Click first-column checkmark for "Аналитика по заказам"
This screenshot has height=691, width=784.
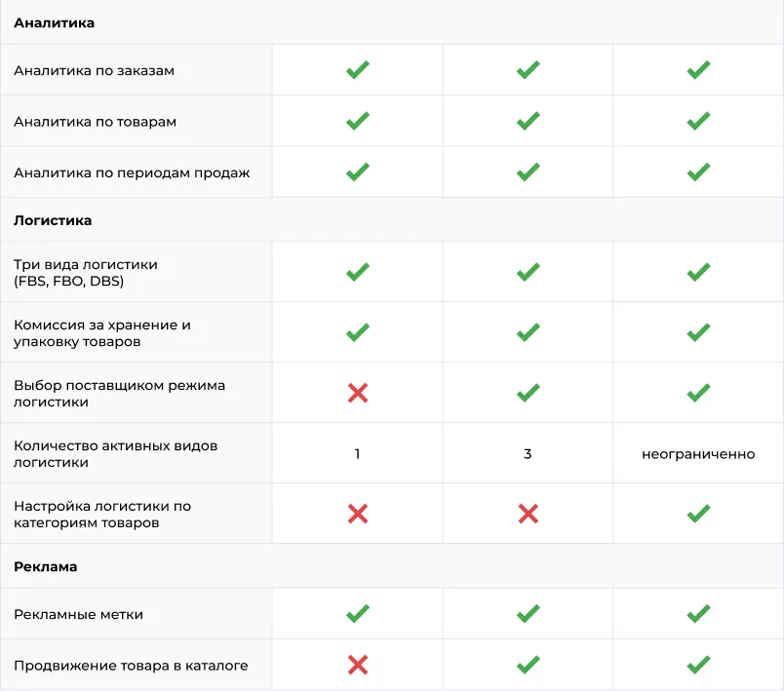tap(358, 70)
